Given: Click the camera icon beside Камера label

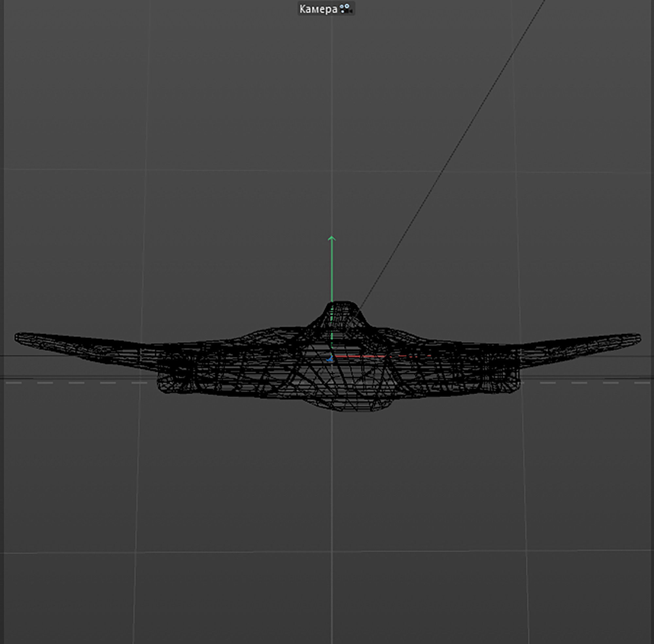Looking at the screenshot, I should pyautogui.click(x=346, y=8).
